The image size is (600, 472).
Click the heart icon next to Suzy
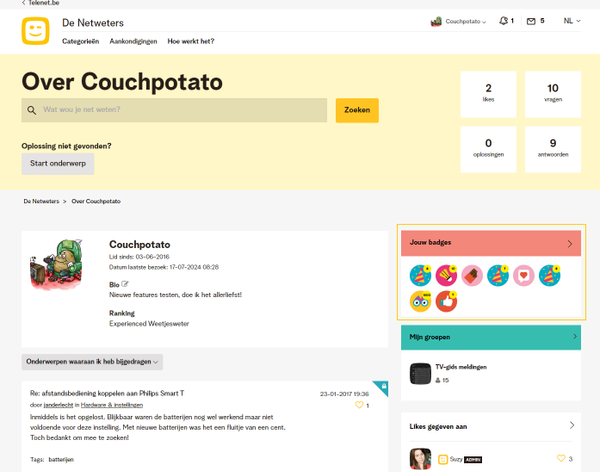click(x=561, y=458)
